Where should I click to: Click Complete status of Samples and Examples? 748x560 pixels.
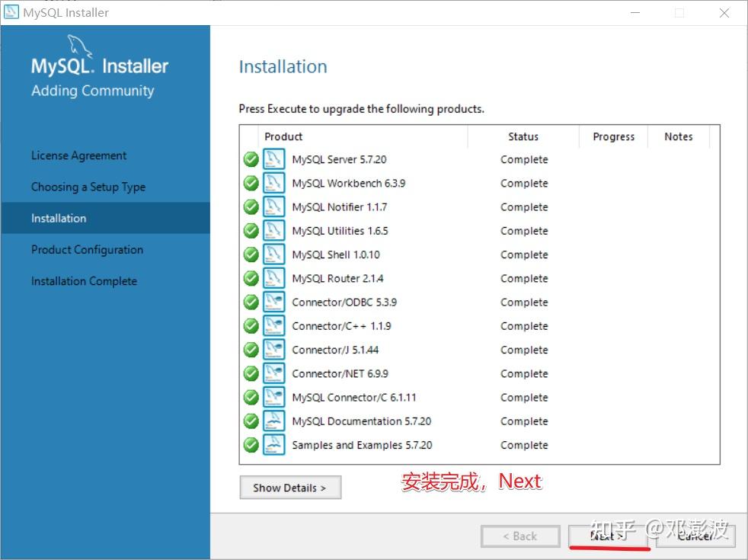click(524, 446)
